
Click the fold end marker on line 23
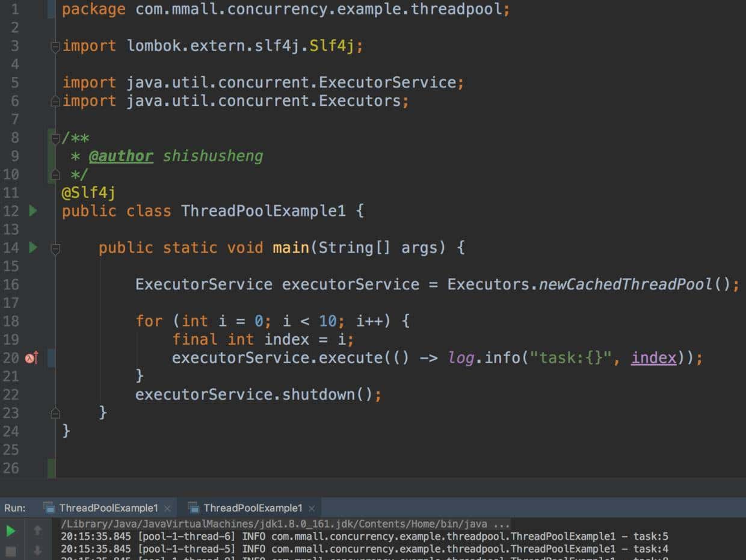(55, 413)
